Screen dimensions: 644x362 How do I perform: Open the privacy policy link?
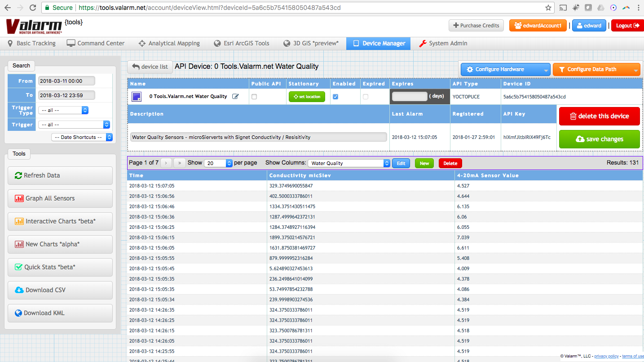point(606,356)
